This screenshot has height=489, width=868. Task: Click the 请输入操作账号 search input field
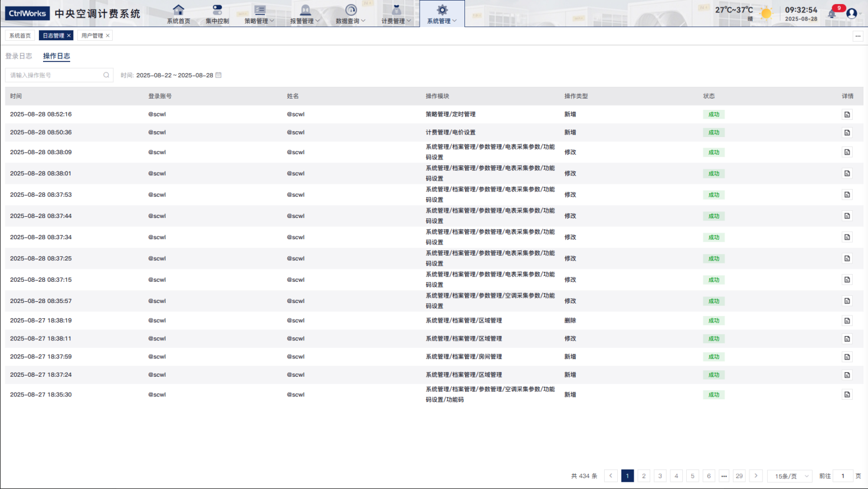click(x=53, y=75)
